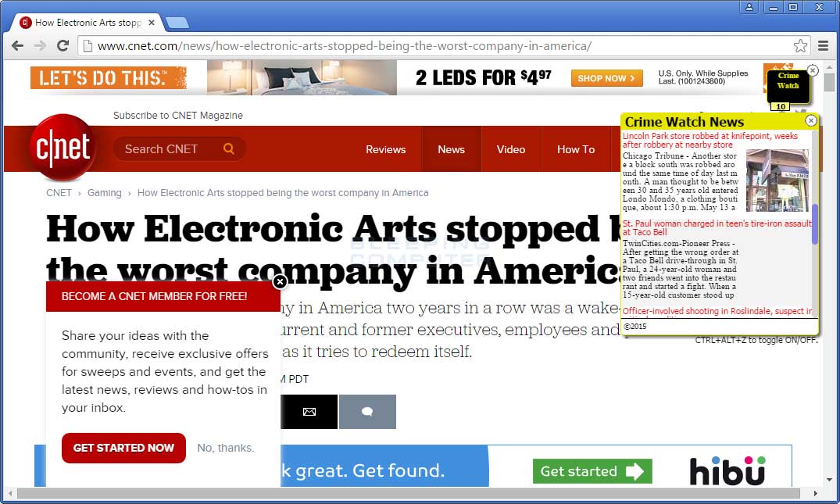This screenshot has height=504, width=840.
Task: Click the Lincoln Park store news thumbnail
Action: tap(777, 181)
